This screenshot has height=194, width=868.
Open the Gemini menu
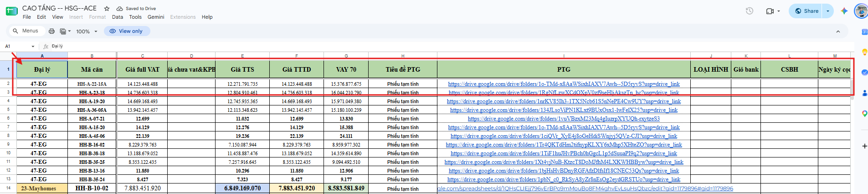156,17
